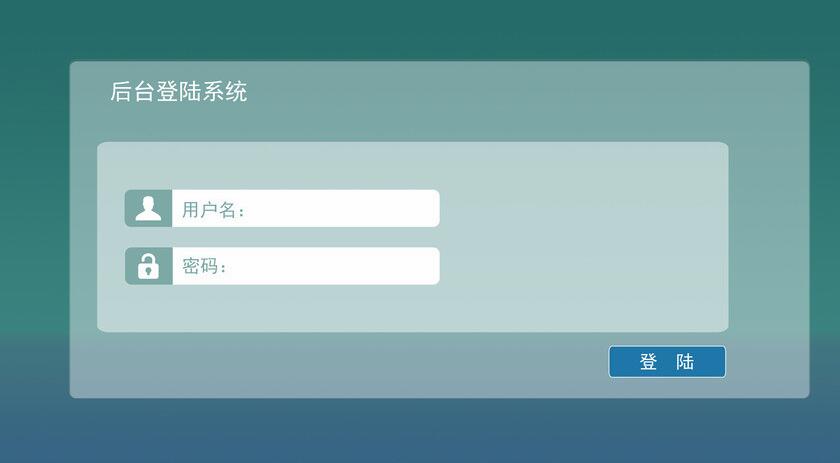The image size is (840, 463).
Task: Click the 密码: placeholder label
Action: click(x=205, y=267)
